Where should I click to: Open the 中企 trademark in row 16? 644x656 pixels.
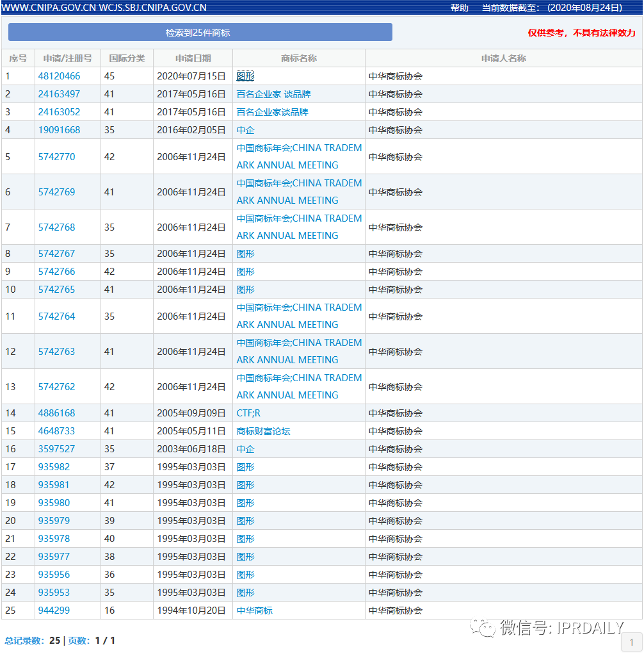(x=245, y=449)
